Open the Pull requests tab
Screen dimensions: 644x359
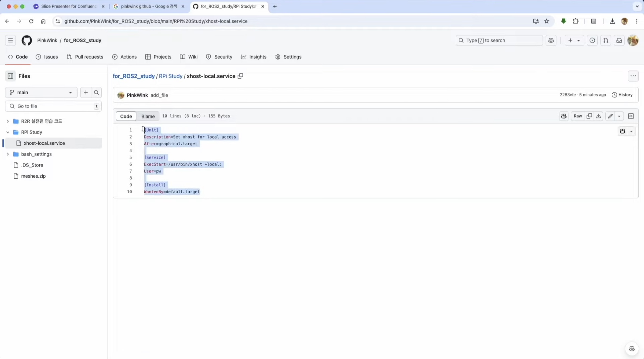pyautogui.click(x=85, y=57)
